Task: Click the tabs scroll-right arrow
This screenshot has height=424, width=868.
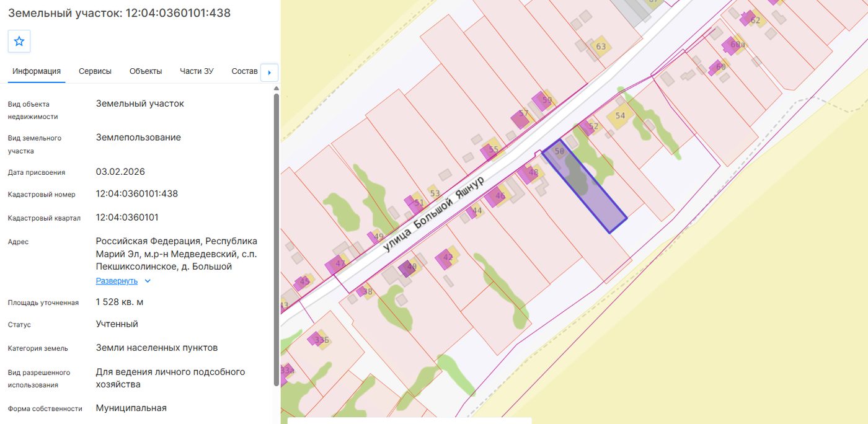Action: [269, 72]
